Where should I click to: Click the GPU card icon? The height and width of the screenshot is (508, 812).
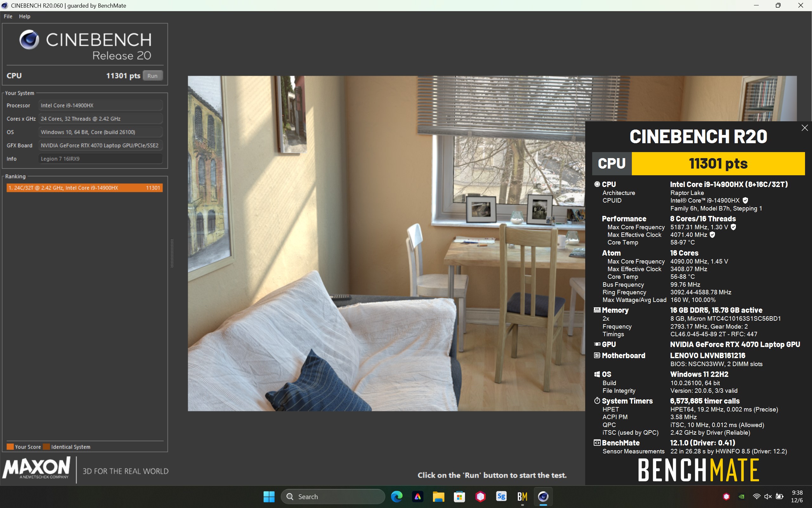pyautogui.click(x=597, y=344)
